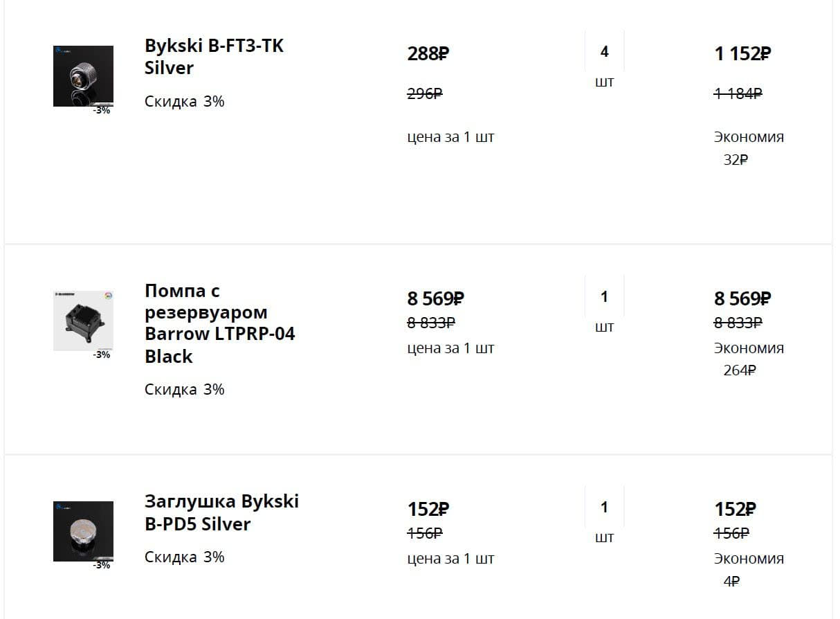The image size is (840, 619).
Task: Follow the Заглушка Bykski B-PD5 Silver link
Action: 221,512
